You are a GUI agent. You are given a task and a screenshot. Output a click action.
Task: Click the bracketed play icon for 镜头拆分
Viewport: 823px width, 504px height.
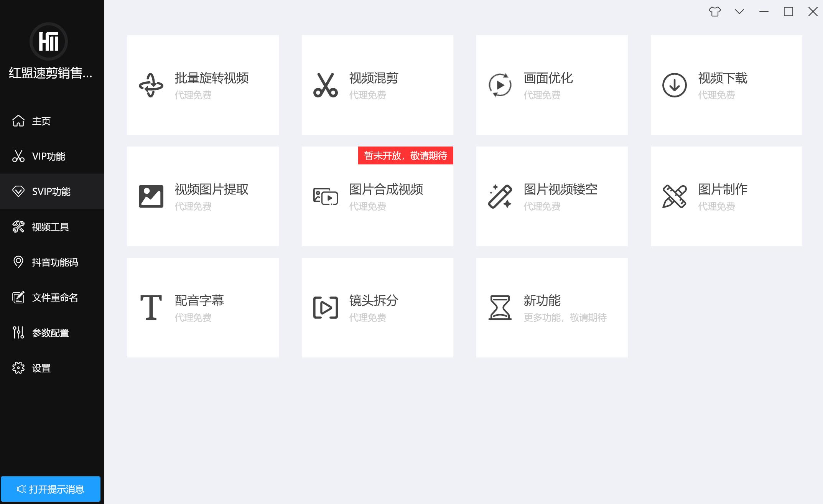click(x=325, y=308)
